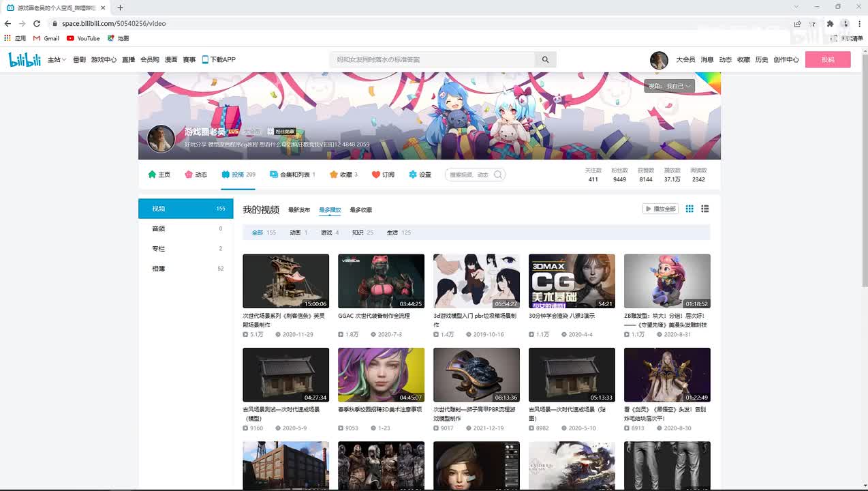Open the 漫画 navigation link

click(171, 59)
